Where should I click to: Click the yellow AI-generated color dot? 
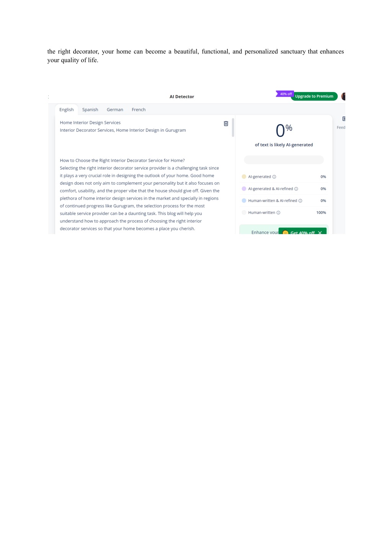click(x=244, y=177)
